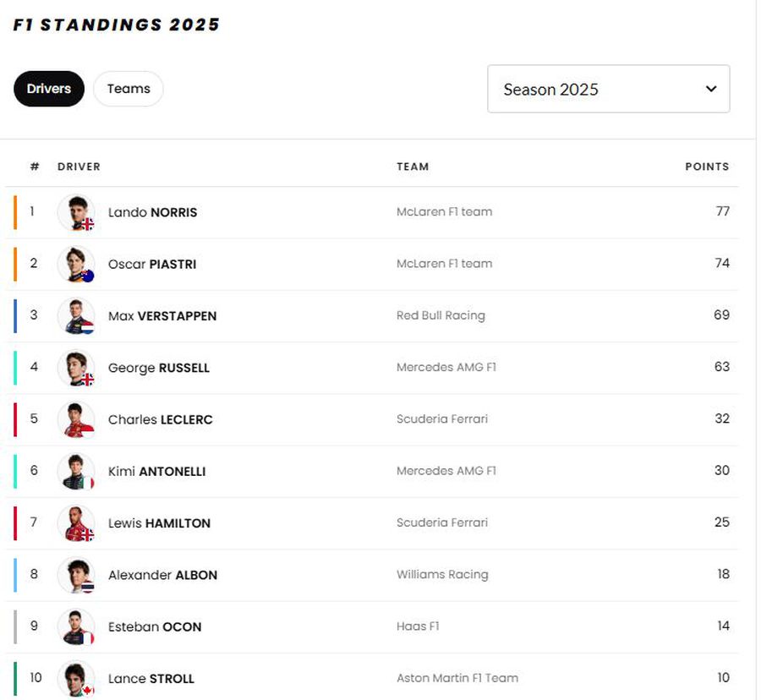Click Red Bull Racing team name
This screenshot has height=700, width=761.
coord(441,315)
